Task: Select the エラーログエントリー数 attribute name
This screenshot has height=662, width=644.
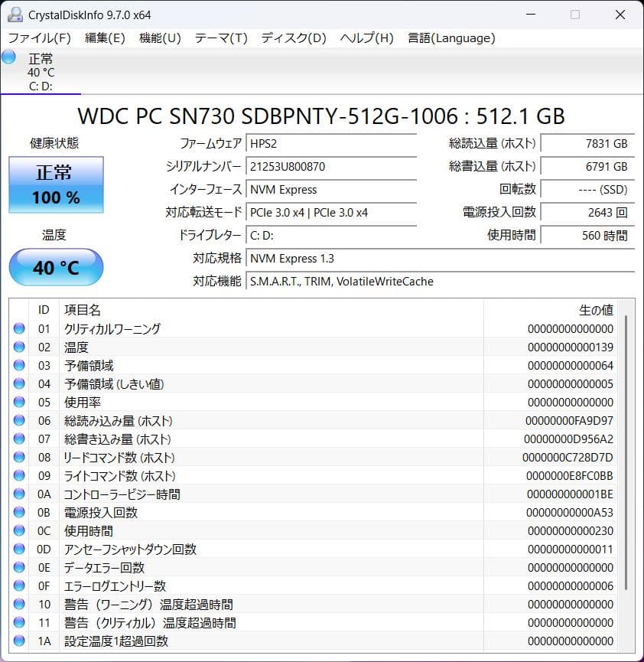Action: pyautogui.click(x=115, y=585)
